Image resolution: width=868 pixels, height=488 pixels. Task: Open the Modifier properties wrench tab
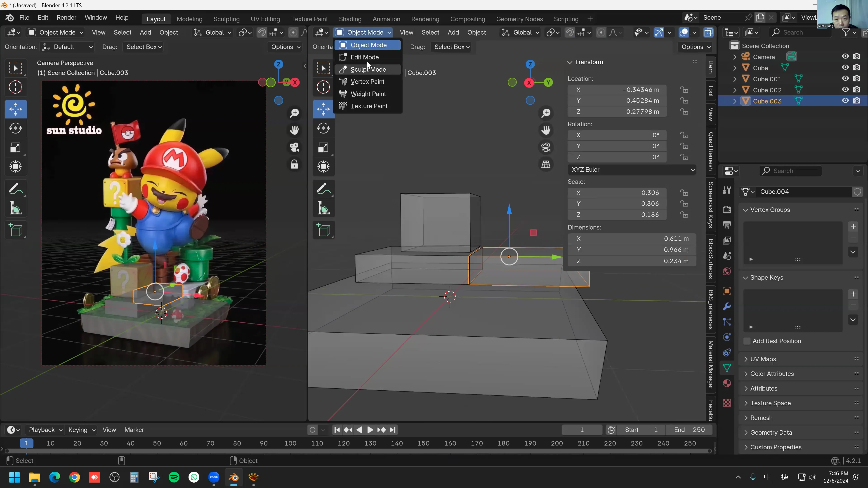(x=727, y=306)
